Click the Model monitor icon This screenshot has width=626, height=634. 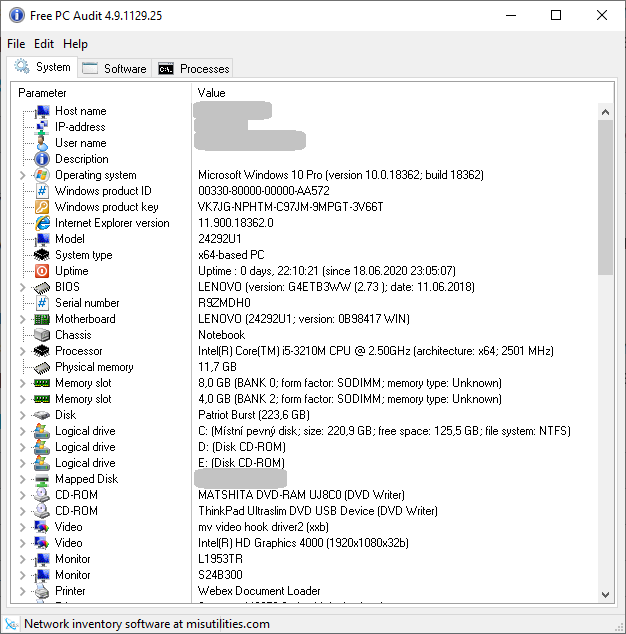(x=42, y=239)
